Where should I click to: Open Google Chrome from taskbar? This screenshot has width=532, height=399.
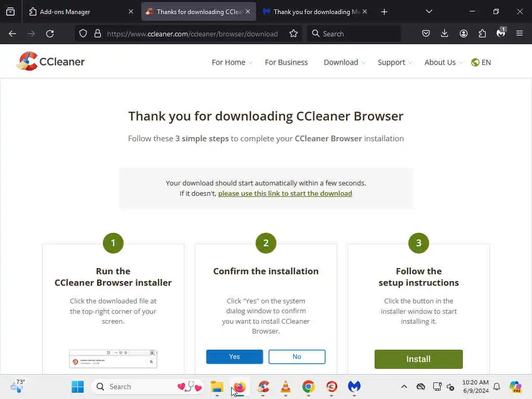(x=309, y=387)
